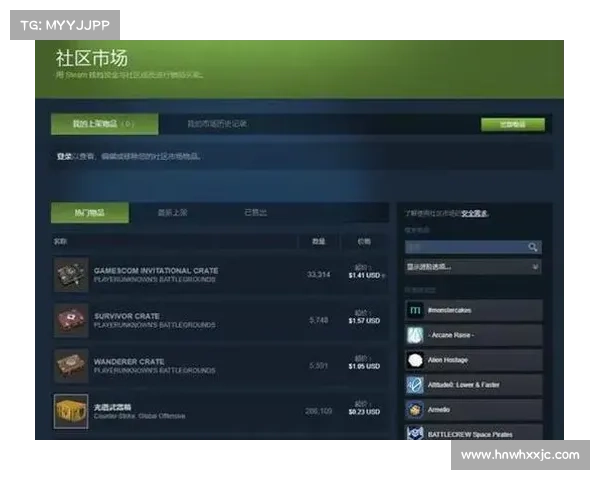Open the 安全需求 security requirements link

point(474,213)
